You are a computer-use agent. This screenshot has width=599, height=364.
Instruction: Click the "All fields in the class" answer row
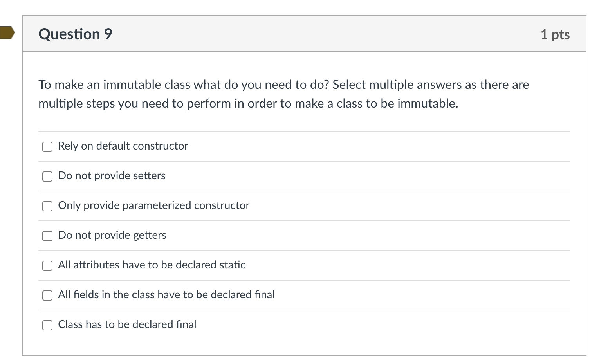pyautogui.click(x=166, y=295)
